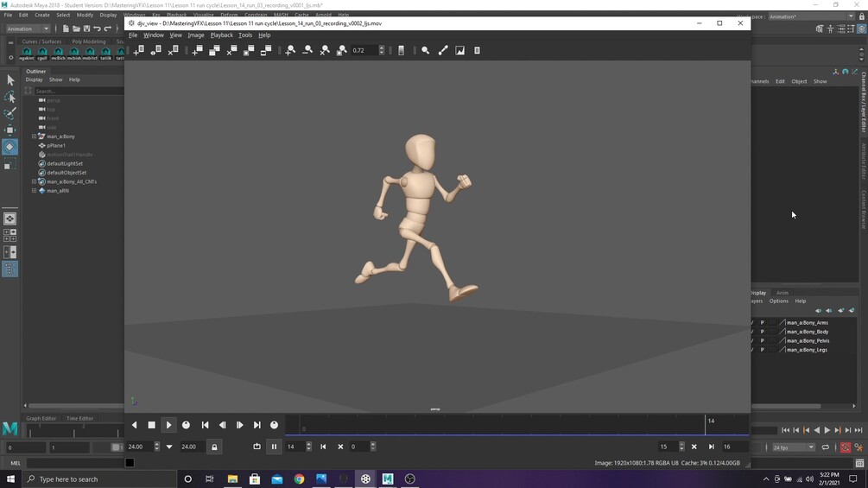The height and width of the screenshot is (488, 868).
Task: Open the Channel Box Show menu
Action: click(x=820, y=81)
